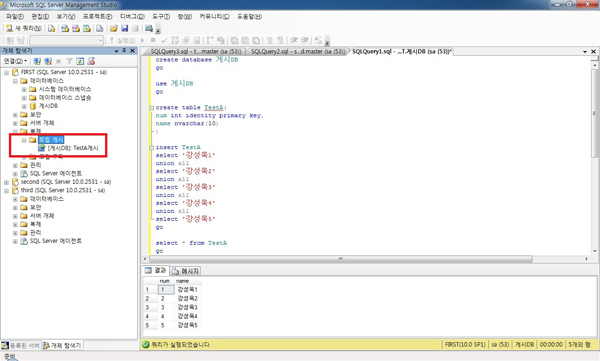This screenshot has height=361, width=600.
Task: Click the editor horizontal scrollbar thumb
Action: click(341, 259)
